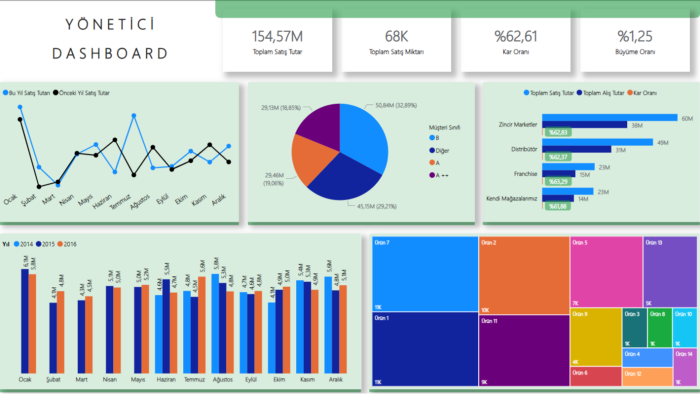Toggle Önceki Yıl Satış Tutar legend entry
This screenshot has width=700, height=394.
pos(81,93)
